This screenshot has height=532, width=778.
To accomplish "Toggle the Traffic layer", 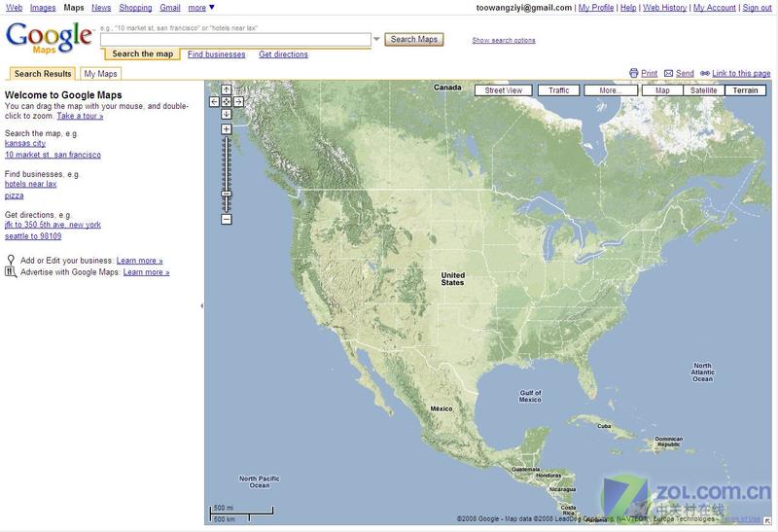I will [558, 90].
